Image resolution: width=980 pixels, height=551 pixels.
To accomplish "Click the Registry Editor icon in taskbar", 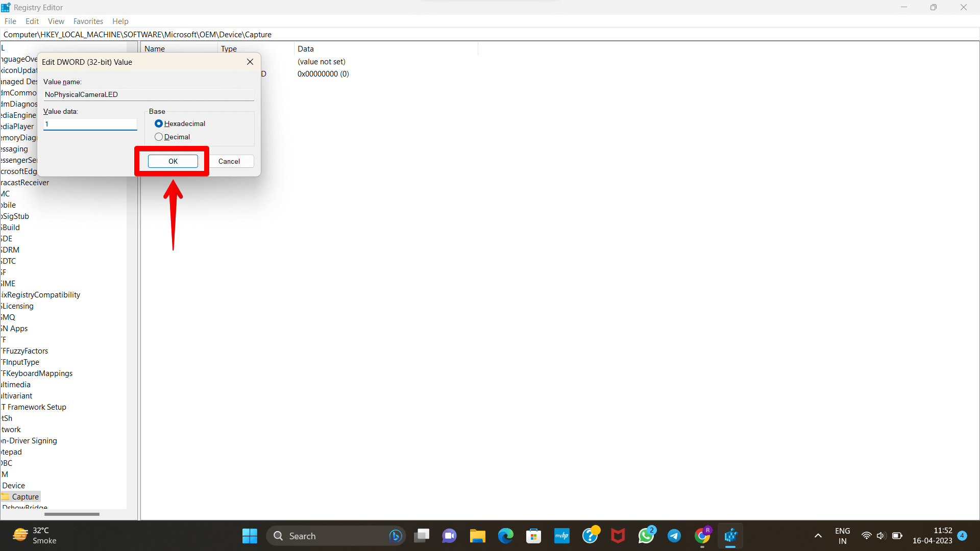I will 730,536.
